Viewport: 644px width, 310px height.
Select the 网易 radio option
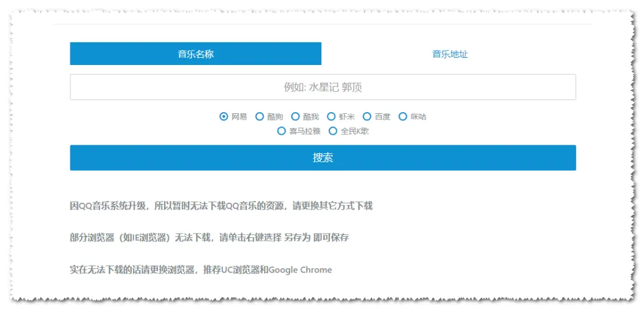click(224, 117)
